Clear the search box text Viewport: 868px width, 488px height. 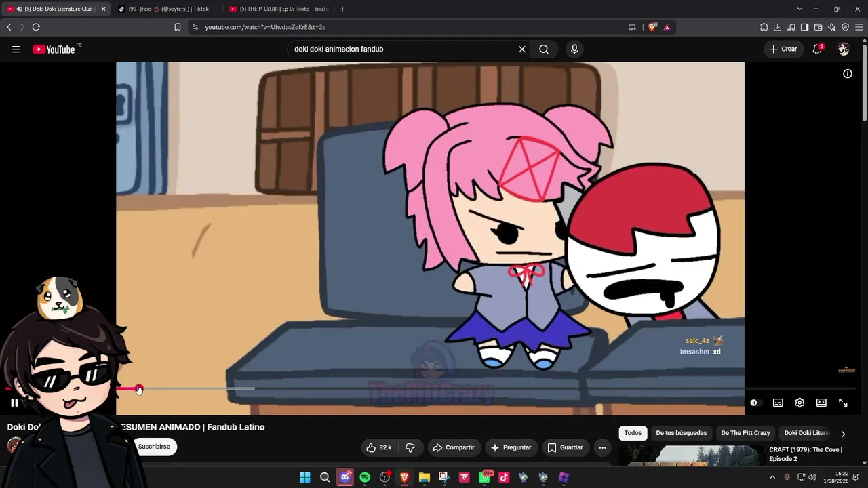522,49
